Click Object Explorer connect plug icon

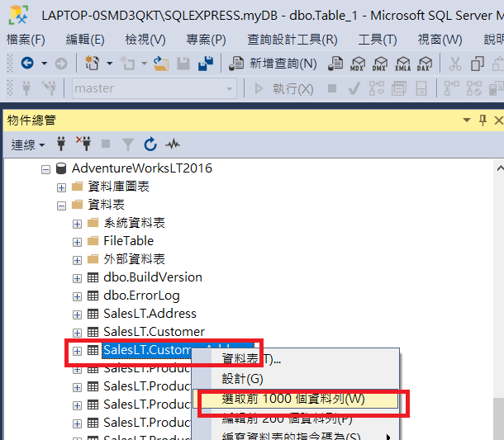pos(61,144)
